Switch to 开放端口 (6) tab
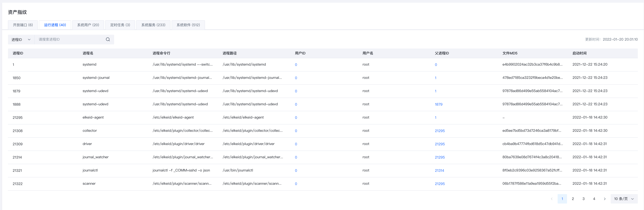 coord(23,25)
